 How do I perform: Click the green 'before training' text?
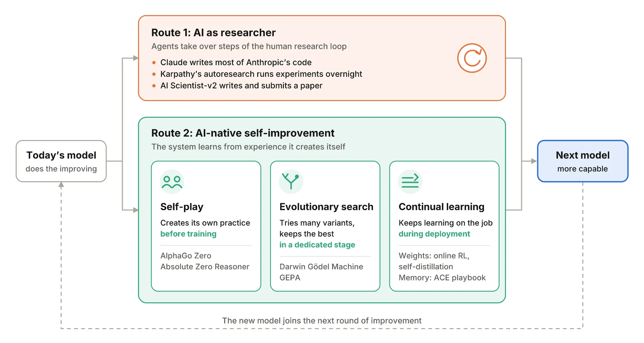pyautogui.click(x=188, y=234)
